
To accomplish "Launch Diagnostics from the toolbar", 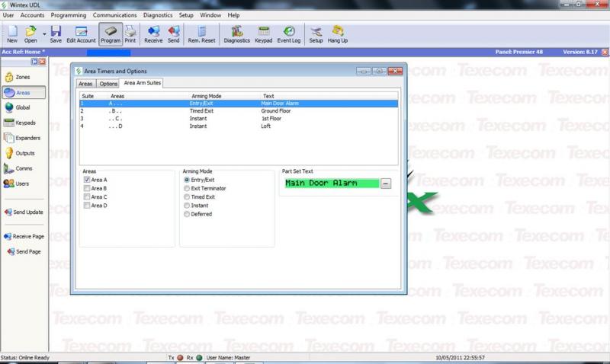I will [236, 34].
